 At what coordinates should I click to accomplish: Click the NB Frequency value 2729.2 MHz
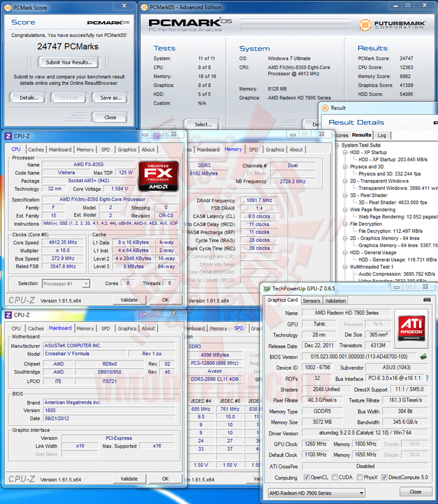pyautogui.click(x=293, y=181)
